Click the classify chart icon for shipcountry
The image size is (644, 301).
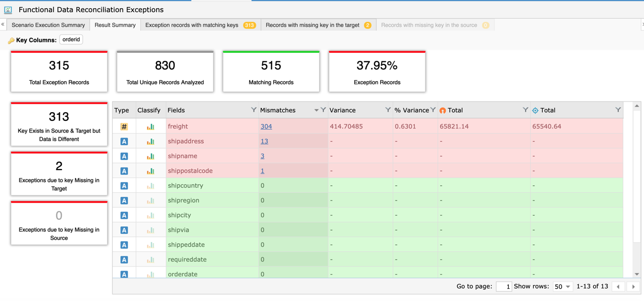pos(149,185)
